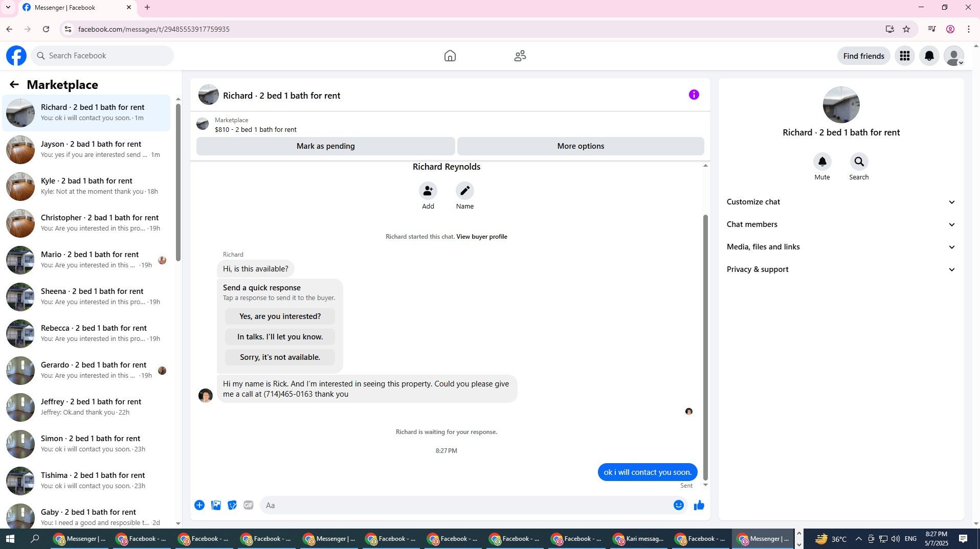
Task: Go to the Facebook home logo
Action: tap(16, 56)
